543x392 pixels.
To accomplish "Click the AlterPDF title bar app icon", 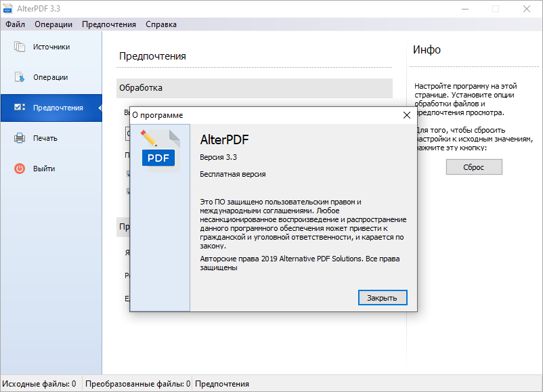I will [7, 9].
